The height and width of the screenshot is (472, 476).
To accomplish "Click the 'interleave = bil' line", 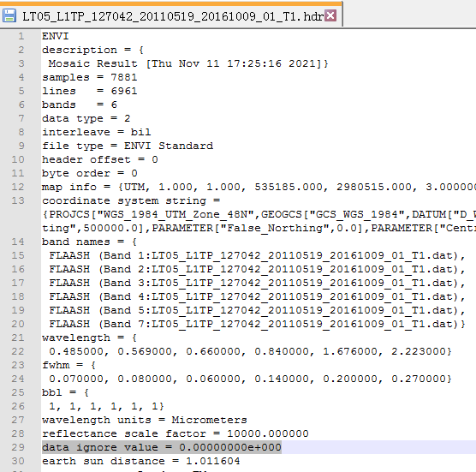I will (x=96, y=132).
